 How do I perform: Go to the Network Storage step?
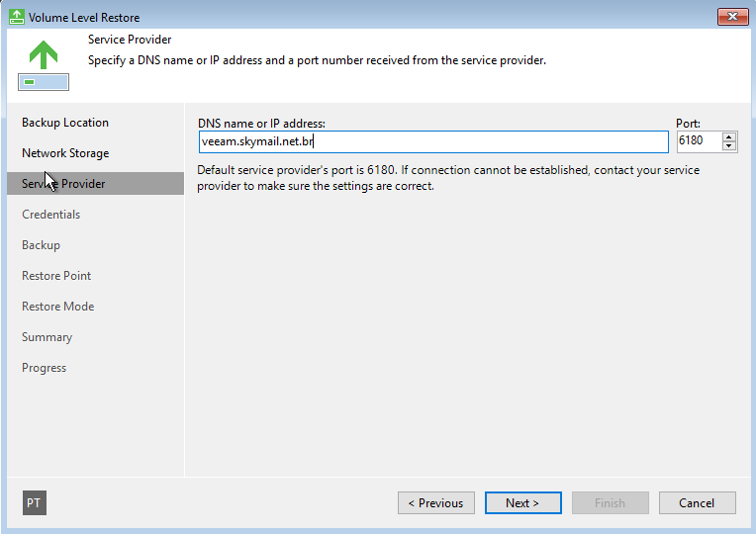(x=65, y=153)
